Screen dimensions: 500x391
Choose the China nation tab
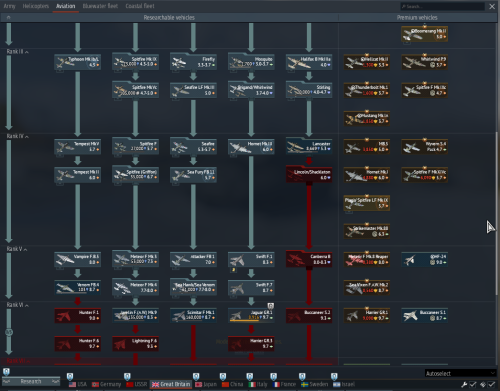[x=233, y=384]
